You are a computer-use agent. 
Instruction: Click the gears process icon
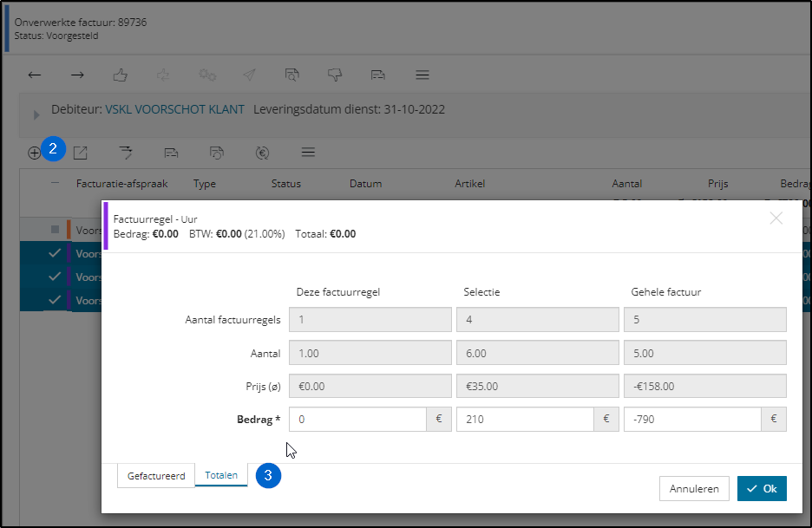207,75
